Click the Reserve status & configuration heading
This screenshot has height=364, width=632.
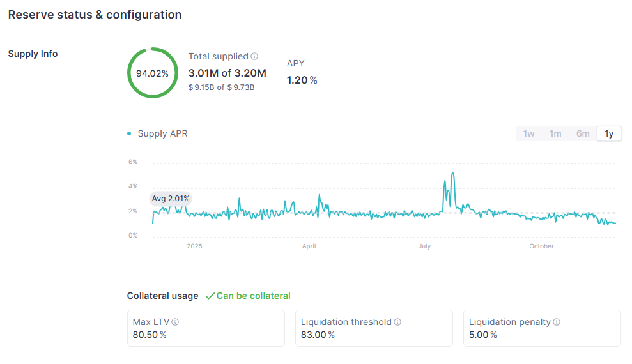click(x=95, y=15)
